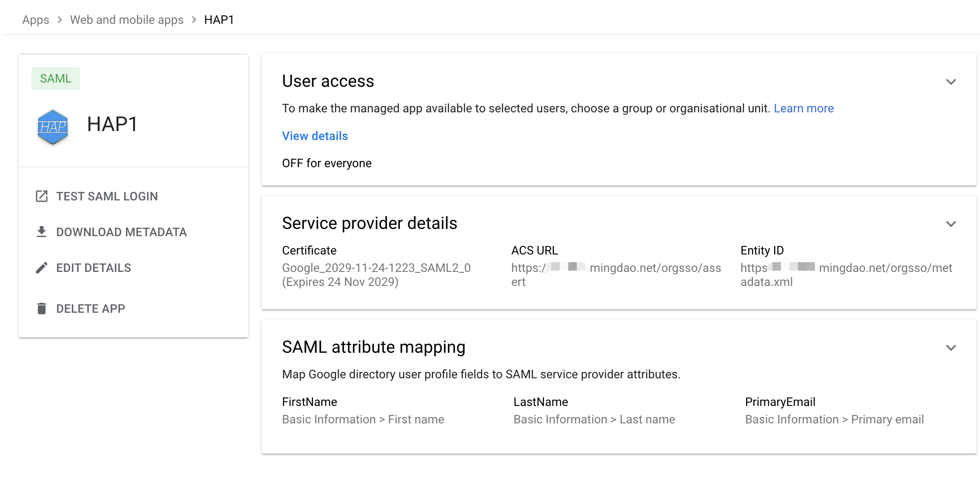Click the TEST SAML LOGIN button

[x=97, y=196]
